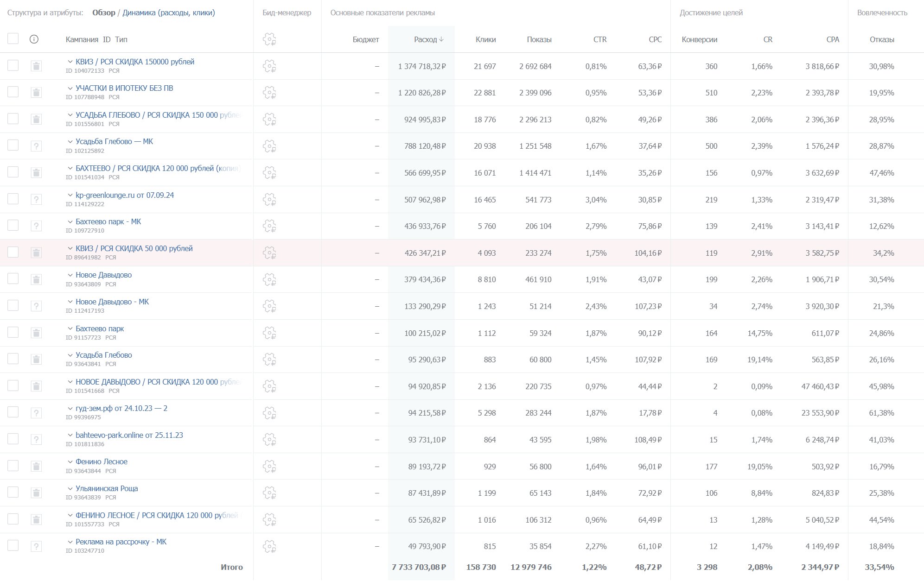Click the Итого total spend 7 733 703,08 ₽
The image size is (924, 581).
419,567
